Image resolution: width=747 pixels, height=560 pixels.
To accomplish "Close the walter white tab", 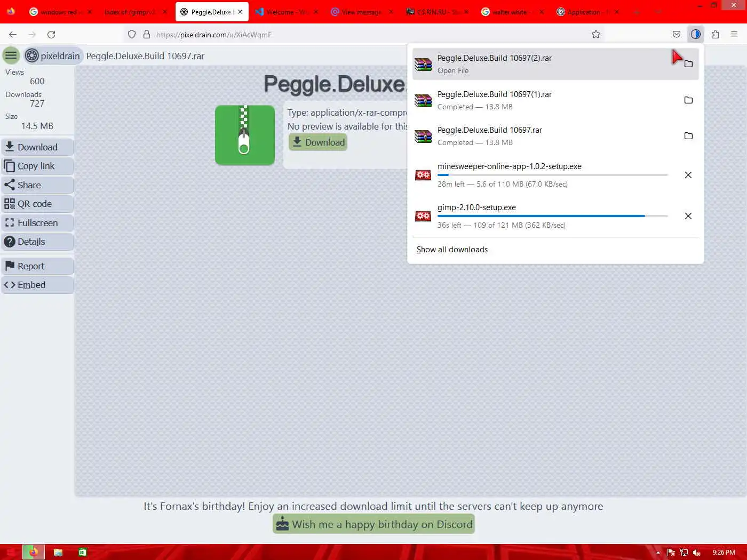I will pyautogui.click(x=541, y=12).
